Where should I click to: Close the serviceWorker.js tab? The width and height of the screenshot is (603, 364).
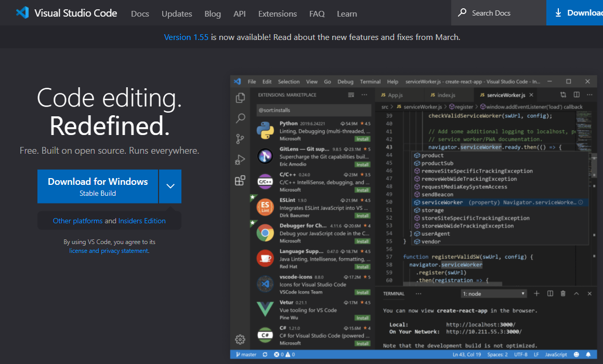click(531, 95)
